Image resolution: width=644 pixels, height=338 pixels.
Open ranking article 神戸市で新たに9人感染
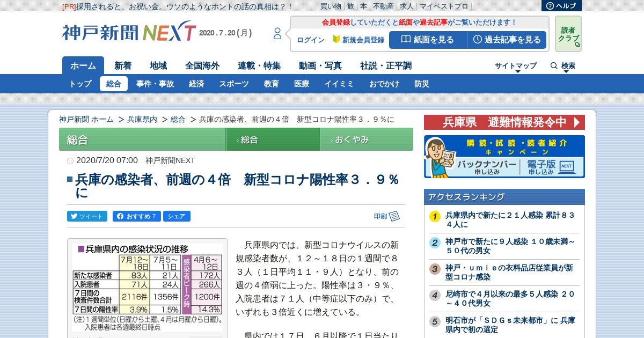click(510, 246)
